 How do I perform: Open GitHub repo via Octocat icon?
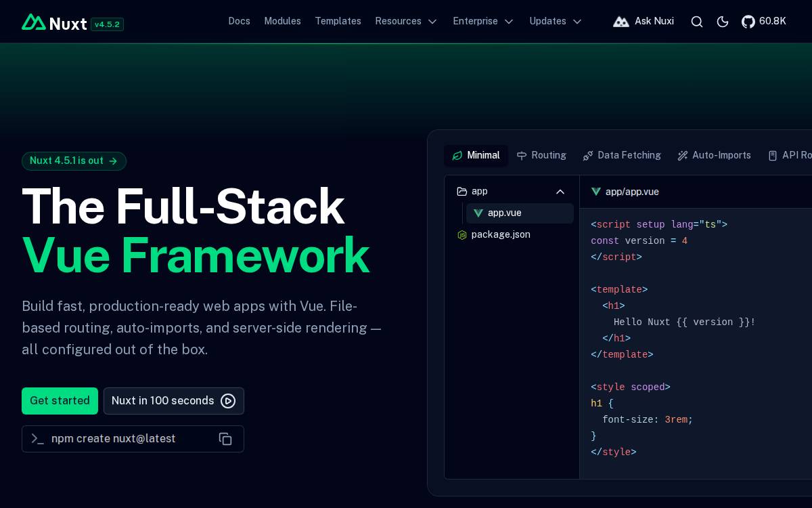tap(748, 22)
